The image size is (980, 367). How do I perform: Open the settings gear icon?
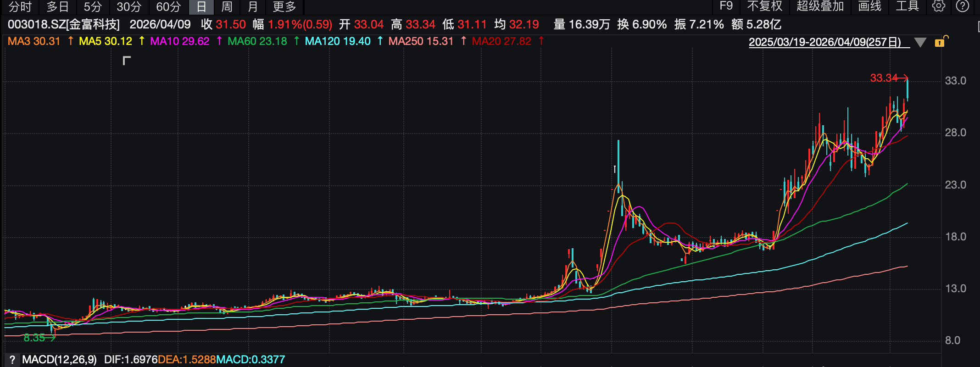coord(939,6)
